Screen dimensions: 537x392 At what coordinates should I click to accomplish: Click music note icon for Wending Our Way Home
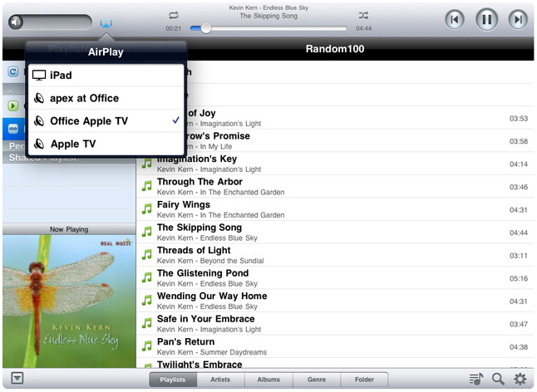point(147,301)
